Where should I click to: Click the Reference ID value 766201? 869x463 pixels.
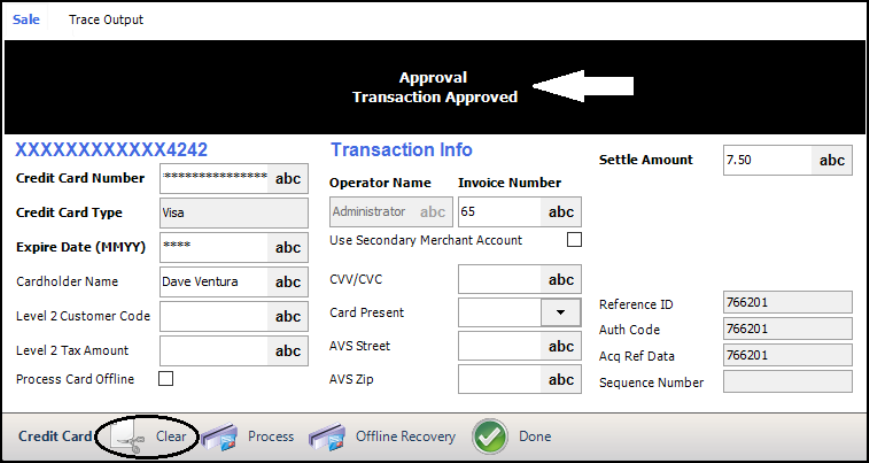[x=788, y=303]
